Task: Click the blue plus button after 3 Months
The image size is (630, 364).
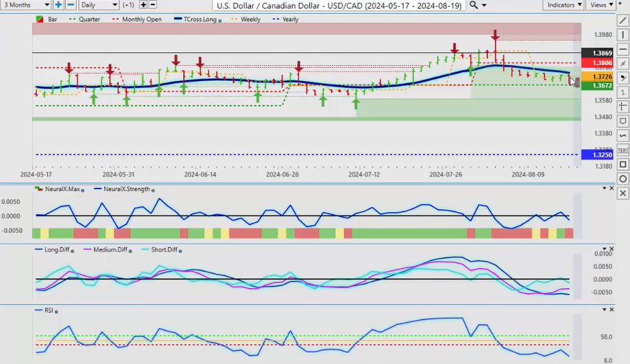Action: (59, 5)
